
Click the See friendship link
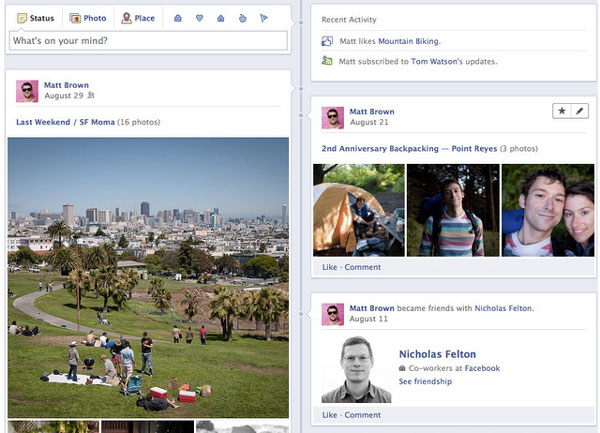pos(424,382)
